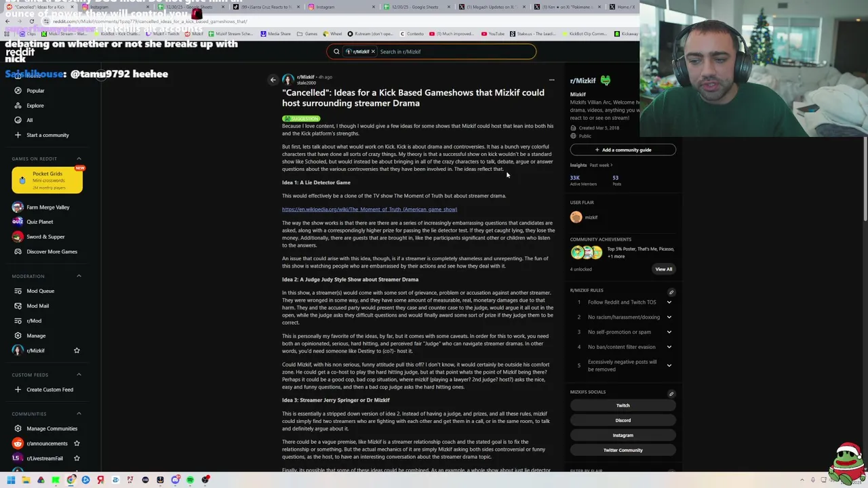Image resolution: width=868 pixels, height=488 pixels.
Task: Open r/LivestreamFail community
Action: [x=45, y=458]
